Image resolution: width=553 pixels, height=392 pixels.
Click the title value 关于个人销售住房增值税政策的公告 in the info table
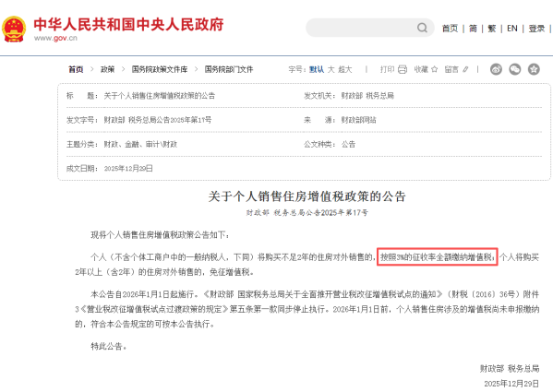click(x=160, y=95)
